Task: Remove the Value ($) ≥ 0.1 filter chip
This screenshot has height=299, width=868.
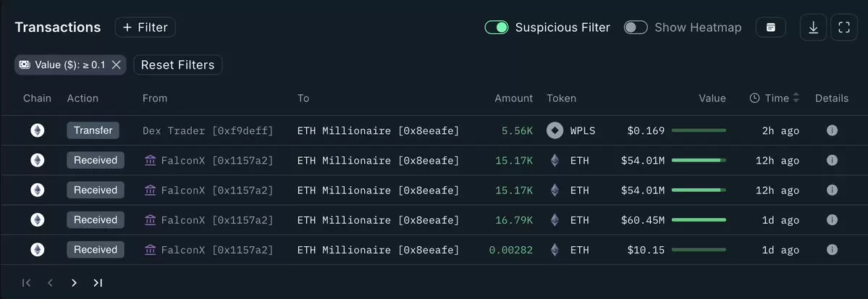Action: (116, 64)
